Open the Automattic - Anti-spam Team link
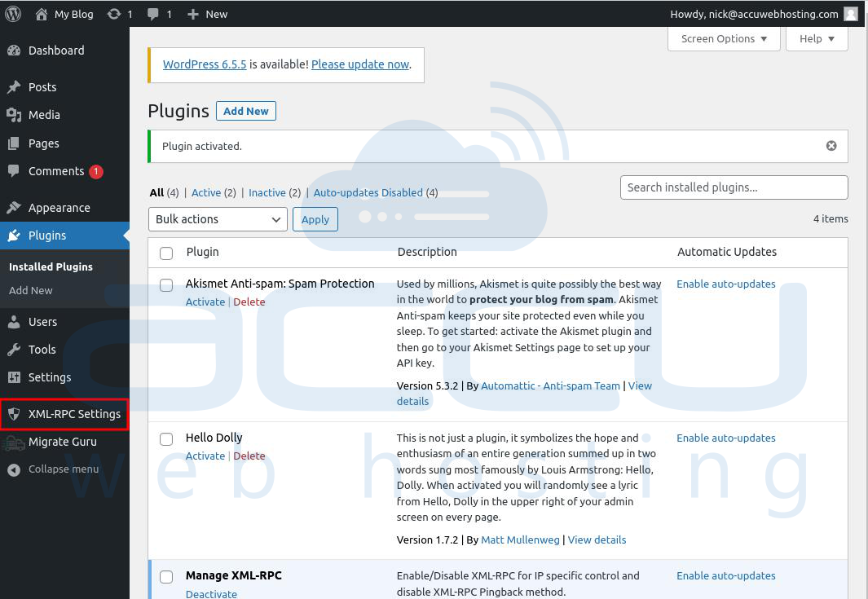868x599 pixels. [x=550, y=385]
